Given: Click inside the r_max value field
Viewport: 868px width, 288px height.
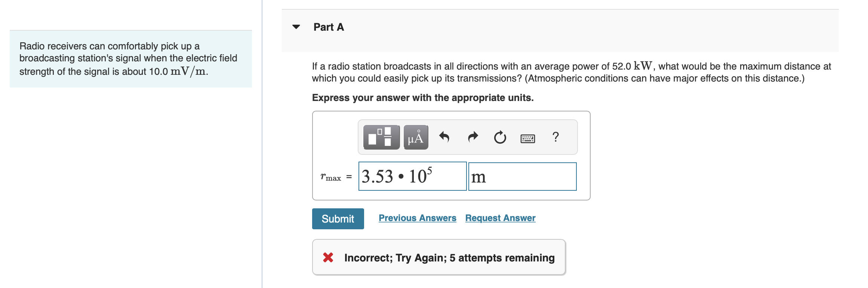Looking at the screenshot, I should [412, 176].
